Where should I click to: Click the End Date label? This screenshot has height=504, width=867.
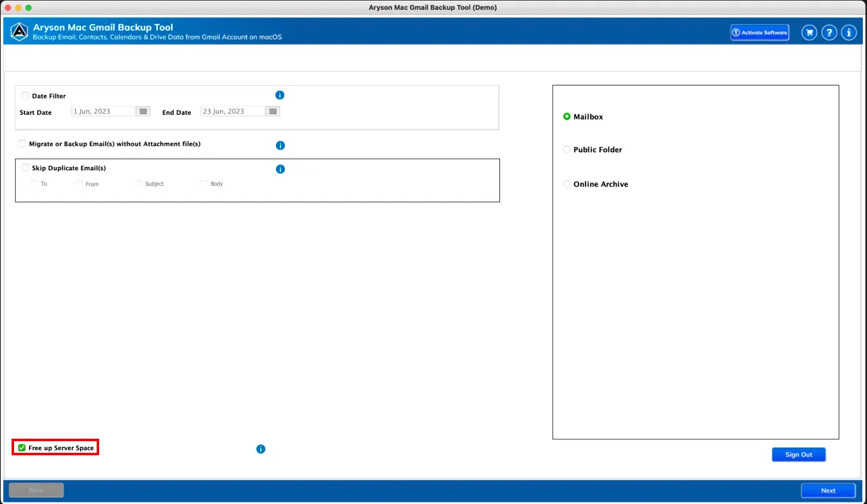(176, 112)
